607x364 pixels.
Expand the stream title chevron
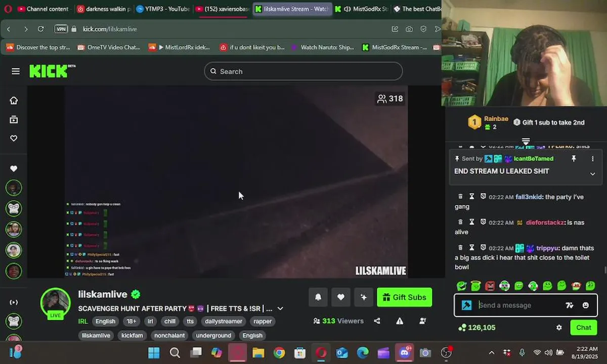[280, 308]
